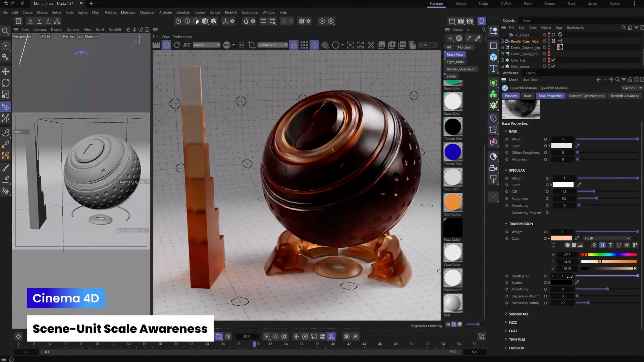The image size is (644, 362).
Task: Toggle the render lock icon
Action: point(293,45)
